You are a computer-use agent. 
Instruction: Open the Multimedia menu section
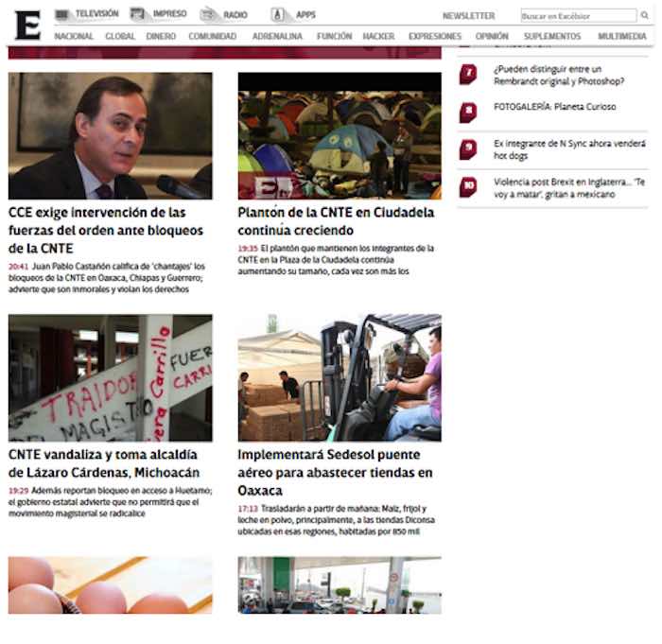(x=622, y=36)
